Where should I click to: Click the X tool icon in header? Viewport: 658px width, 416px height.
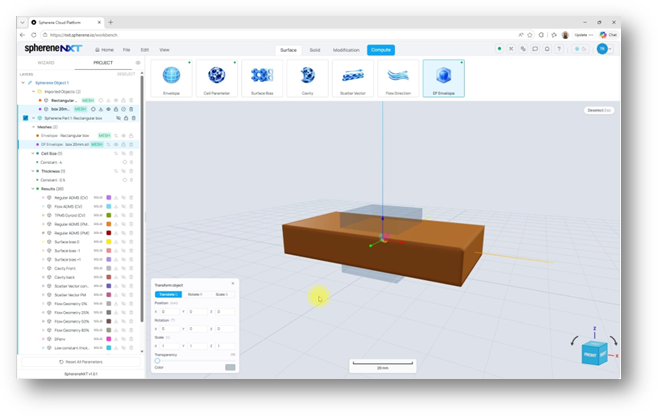click(x=511, y=49)
